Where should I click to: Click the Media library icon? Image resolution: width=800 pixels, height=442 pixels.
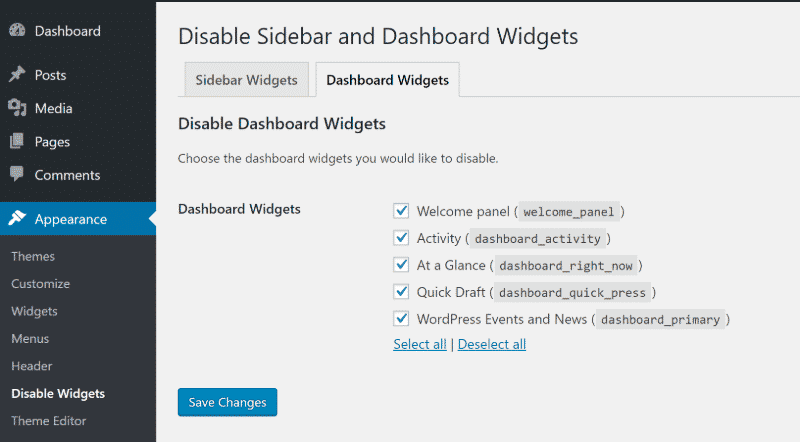coord(17,108)
